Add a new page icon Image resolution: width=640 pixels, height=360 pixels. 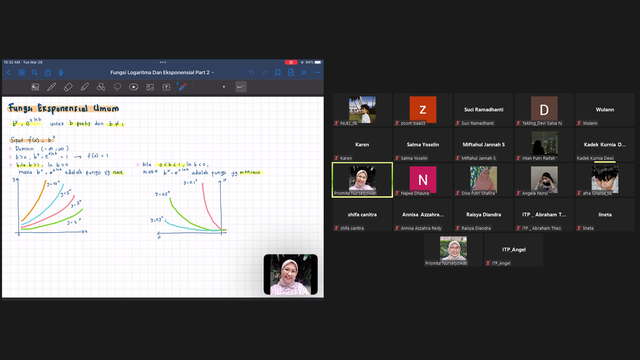tap(291, 73)
